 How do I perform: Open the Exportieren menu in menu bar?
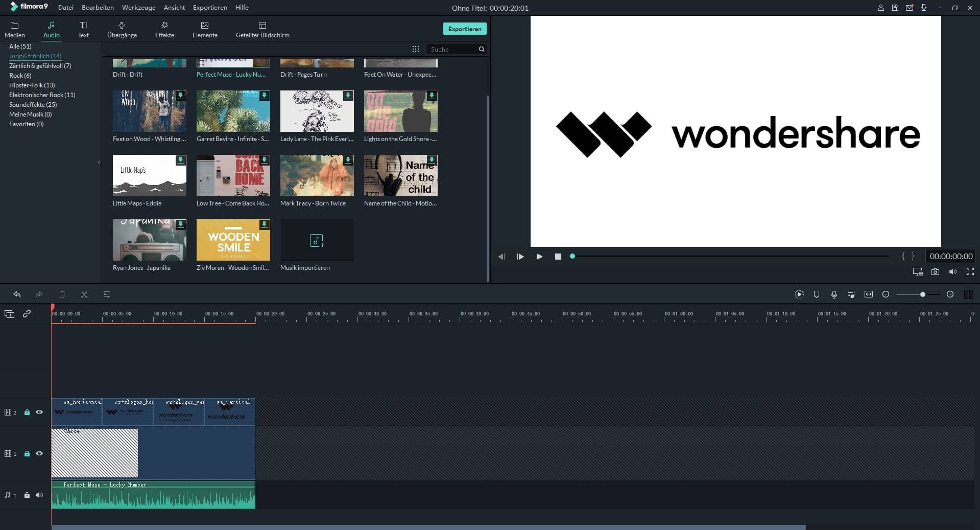coord(210,8)
